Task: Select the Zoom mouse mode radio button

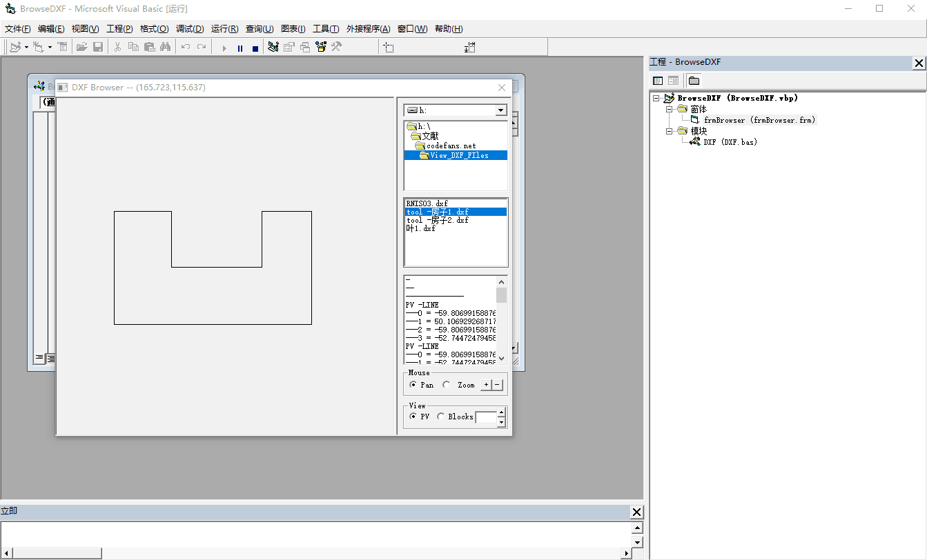Action: pos(447,385)
